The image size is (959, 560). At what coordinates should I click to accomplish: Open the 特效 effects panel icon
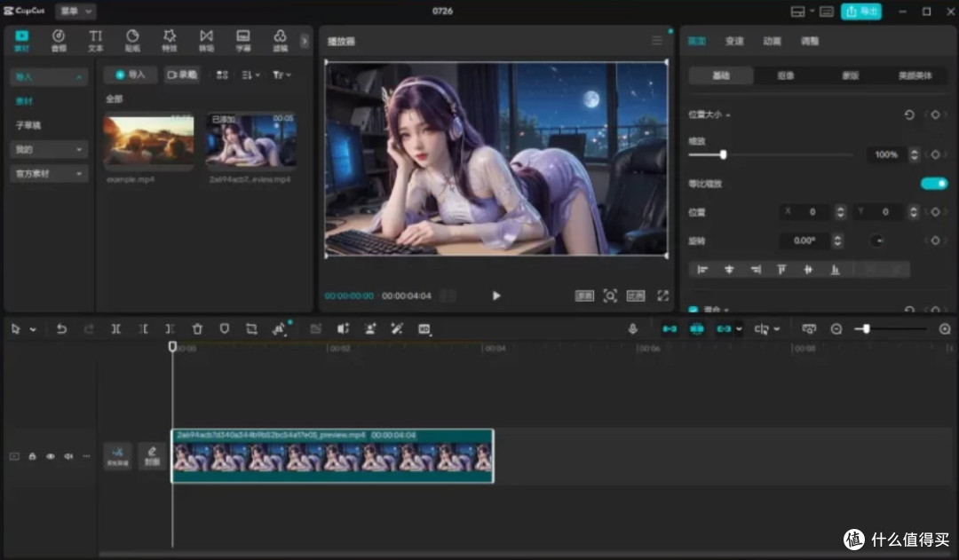[x=170, y=40]
